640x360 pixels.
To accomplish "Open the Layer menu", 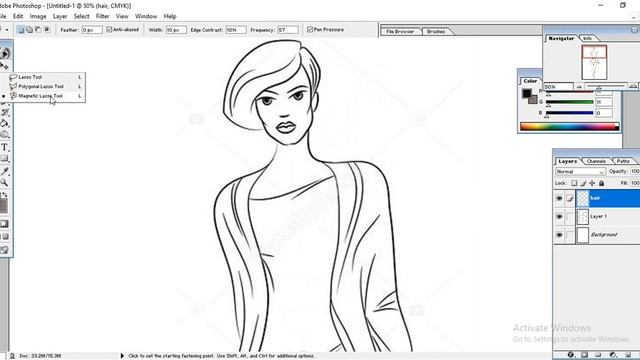I will tap(60, 16).
